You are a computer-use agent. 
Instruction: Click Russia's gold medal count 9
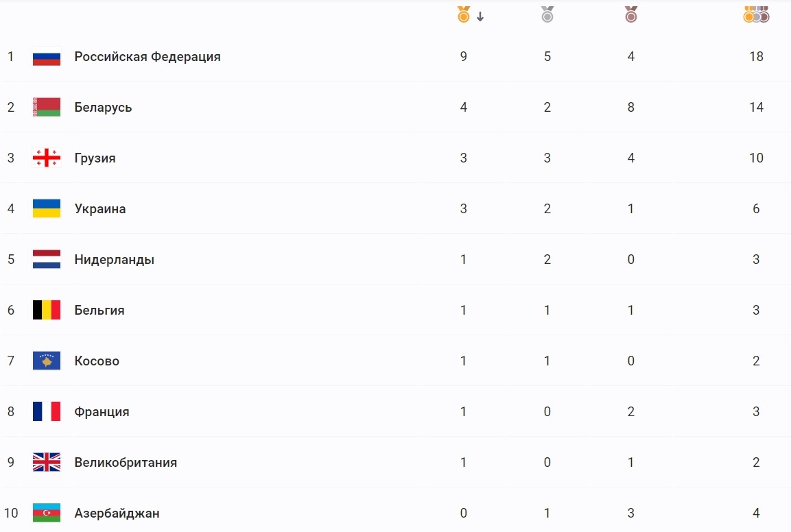coord(464,57)
